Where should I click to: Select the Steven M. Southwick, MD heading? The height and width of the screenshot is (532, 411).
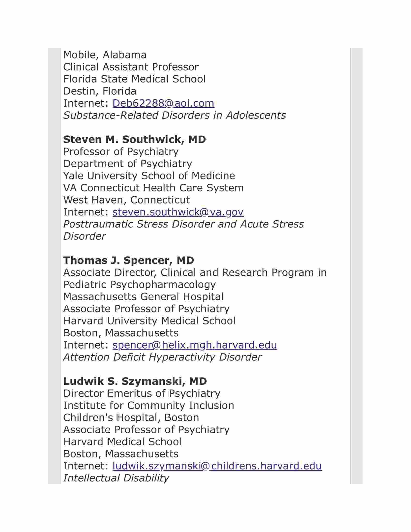point(135,140)
